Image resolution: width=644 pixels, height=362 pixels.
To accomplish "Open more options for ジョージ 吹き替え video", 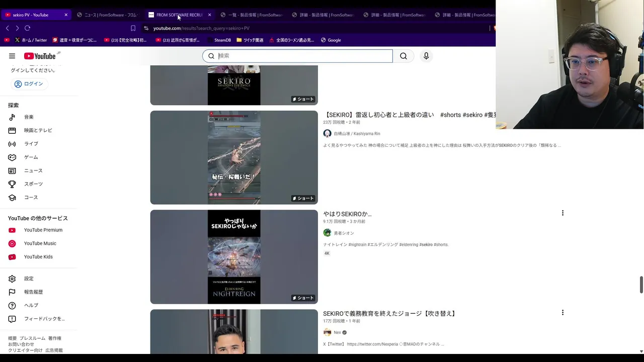I will tap(562, 313).
